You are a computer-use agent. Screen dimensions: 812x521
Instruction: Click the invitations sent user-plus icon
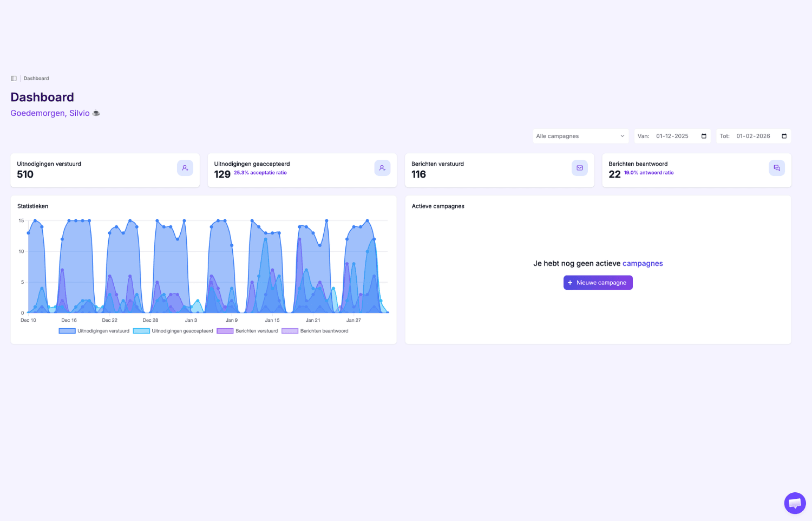tap(185, 168)
